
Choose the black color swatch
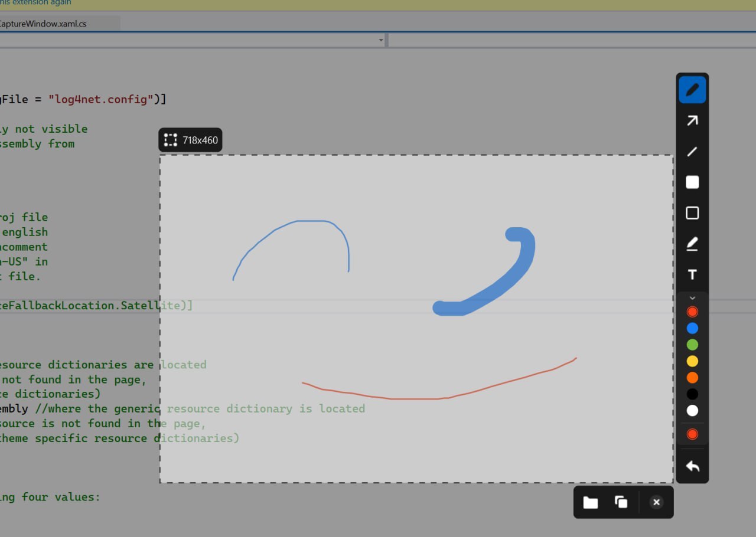(x=692, y=394)
